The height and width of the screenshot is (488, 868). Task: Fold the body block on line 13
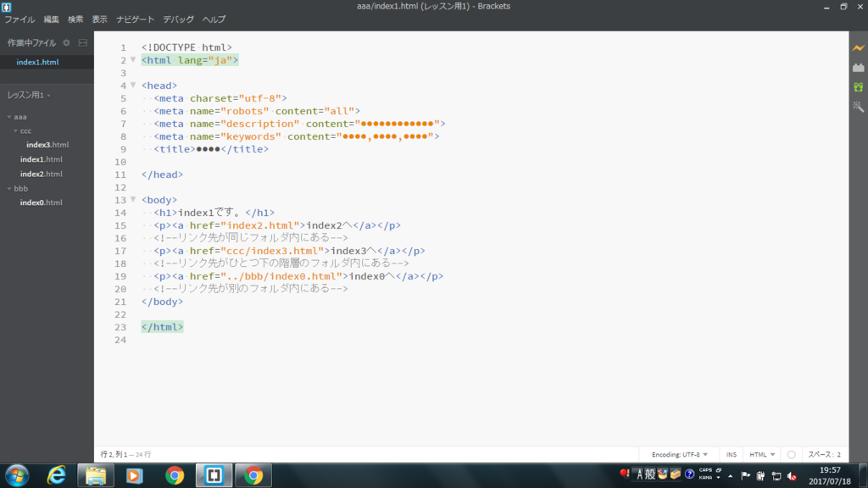coord(133,200)
